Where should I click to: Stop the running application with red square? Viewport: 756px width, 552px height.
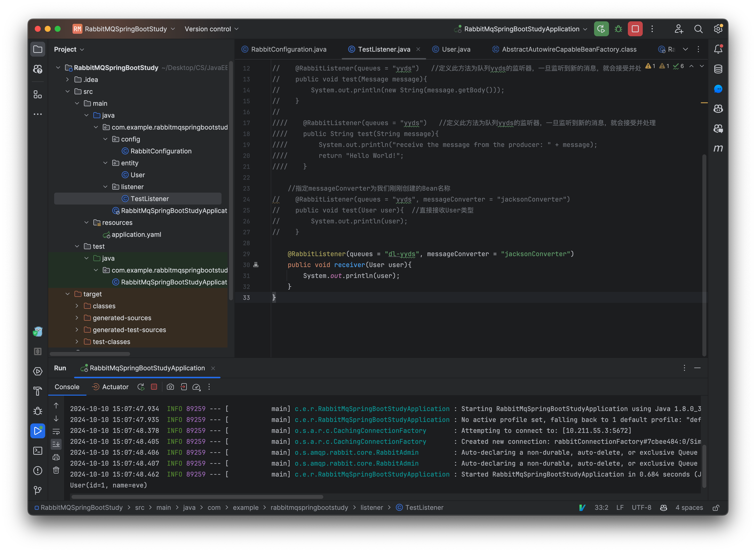point(635,29)
